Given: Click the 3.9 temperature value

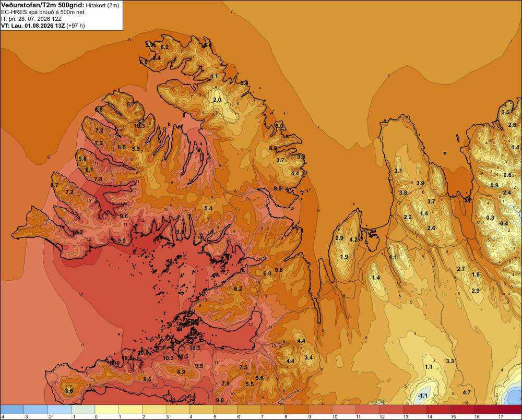Looking at the screenshot, I should point(420,183).
